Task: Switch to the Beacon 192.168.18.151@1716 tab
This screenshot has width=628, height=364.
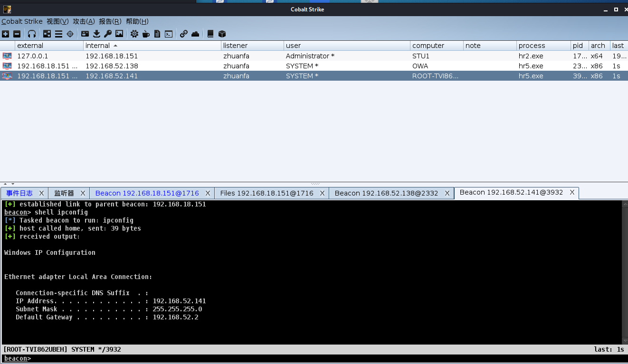Action: point(147,193)
